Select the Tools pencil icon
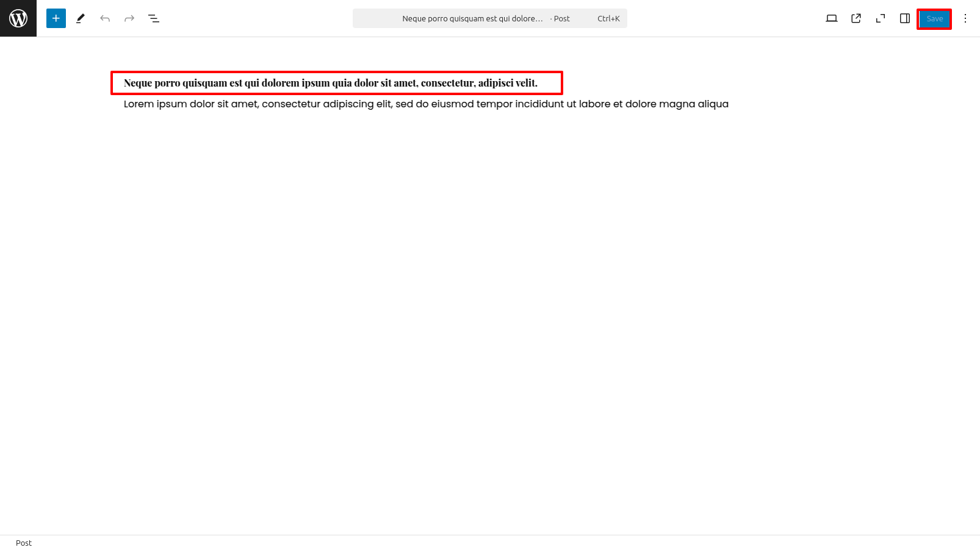 tap(81, 18)
